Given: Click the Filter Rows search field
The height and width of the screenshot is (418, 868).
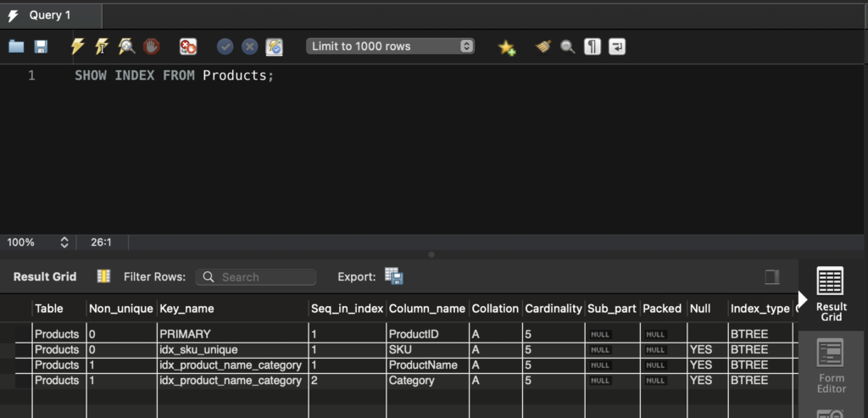Looking at the screenshot, I should [x=256, y=277].
